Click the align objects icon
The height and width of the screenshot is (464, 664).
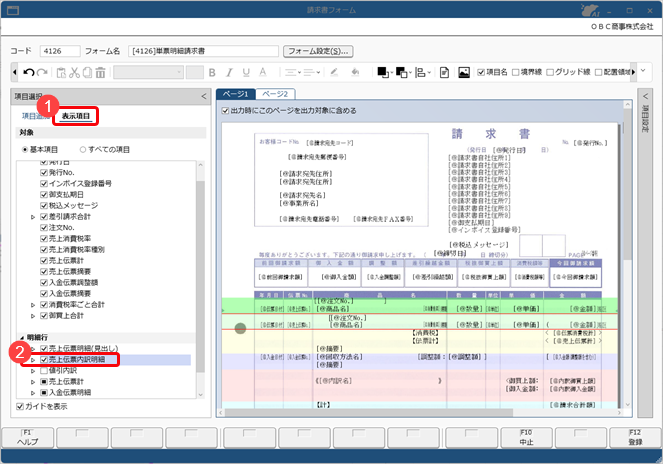421,72
